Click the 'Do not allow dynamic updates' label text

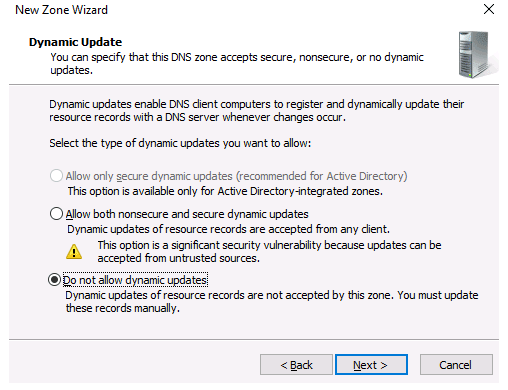pyautogui.click(x=135, y=280)
